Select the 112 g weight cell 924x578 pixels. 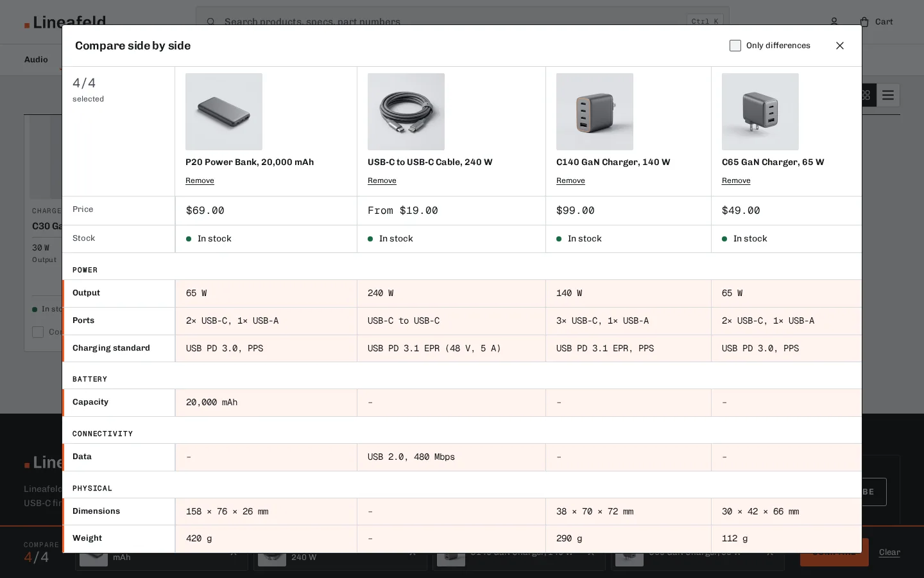[x=787, y=539]
